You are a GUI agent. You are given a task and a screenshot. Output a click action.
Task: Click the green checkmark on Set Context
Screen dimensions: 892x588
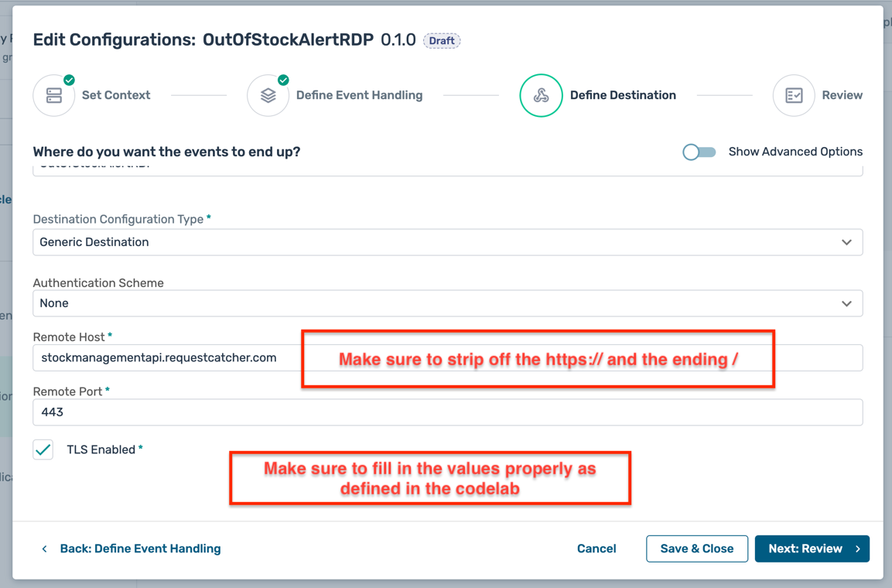pos(70,79)
